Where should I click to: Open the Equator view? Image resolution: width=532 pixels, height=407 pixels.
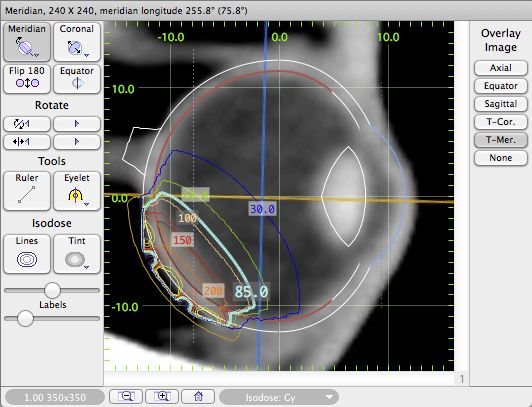[x=77, y=79]
